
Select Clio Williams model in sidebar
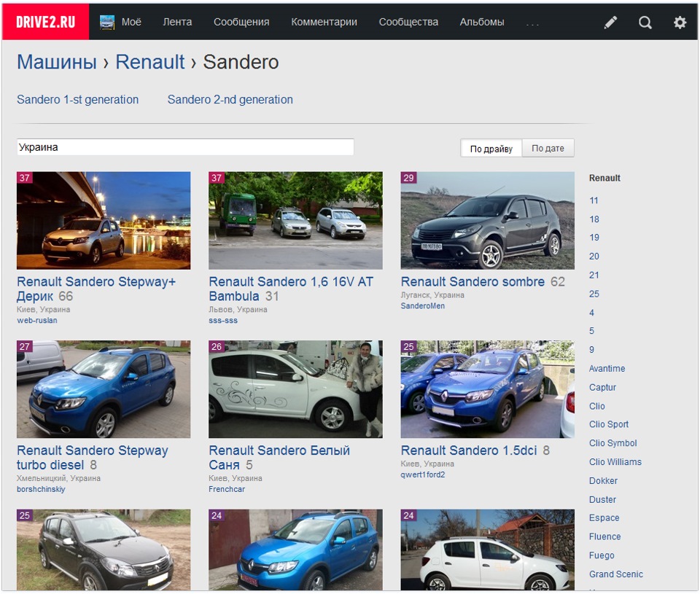coord(615,462)
